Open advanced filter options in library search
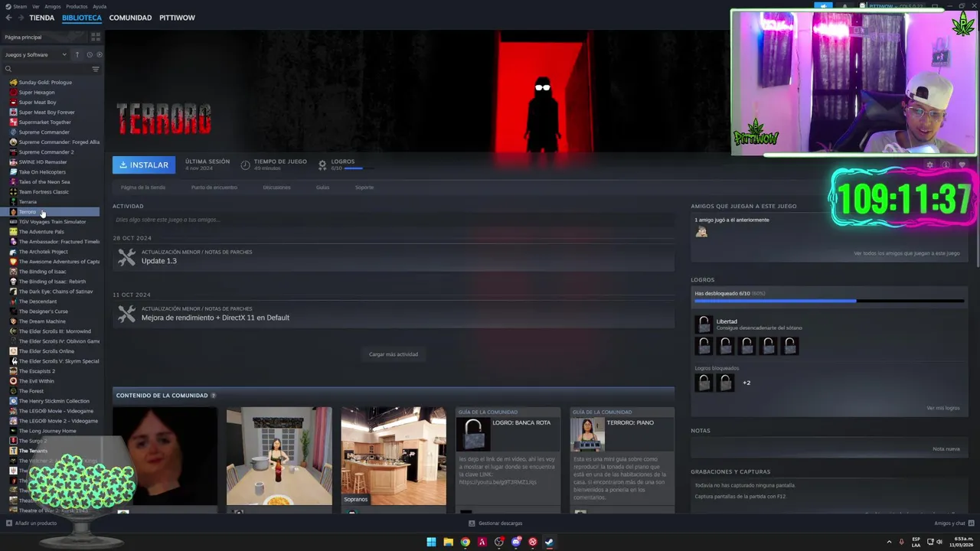The width and height of the screenshot is (980, 551). [96, 69]
